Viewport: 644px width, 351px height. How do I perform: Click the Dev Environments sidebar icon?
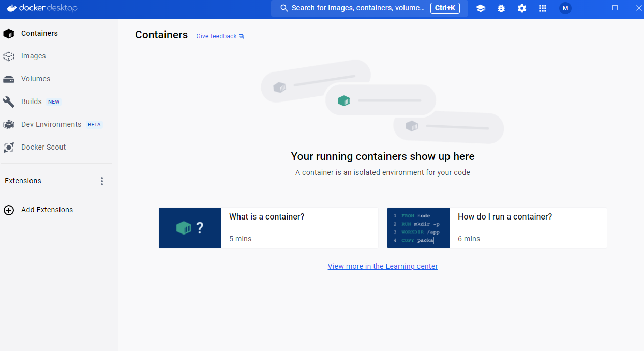(9, 125)
